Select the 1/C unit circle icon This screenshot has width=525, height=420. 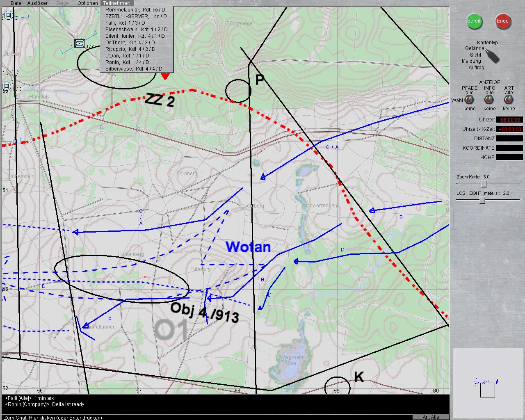pos(7,86)
